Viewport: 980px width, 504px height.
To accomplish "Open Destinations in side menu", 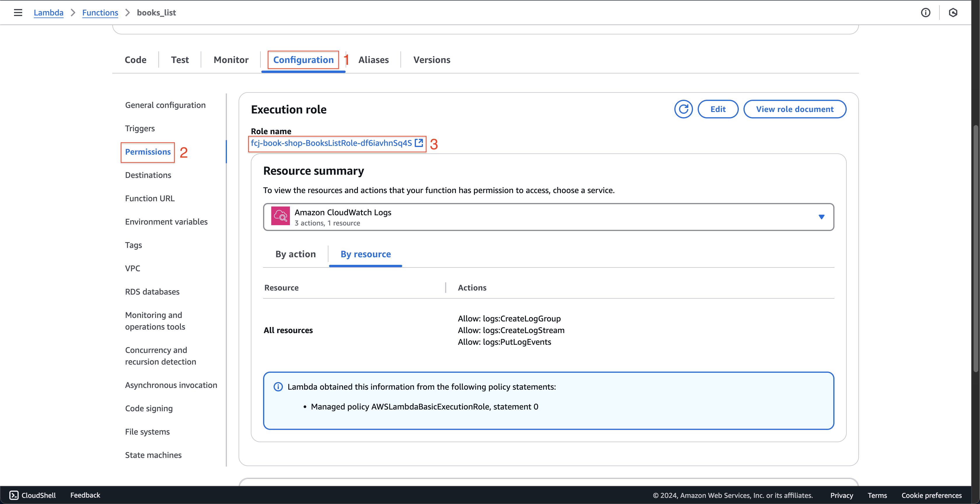I will [x=148, y=175].
